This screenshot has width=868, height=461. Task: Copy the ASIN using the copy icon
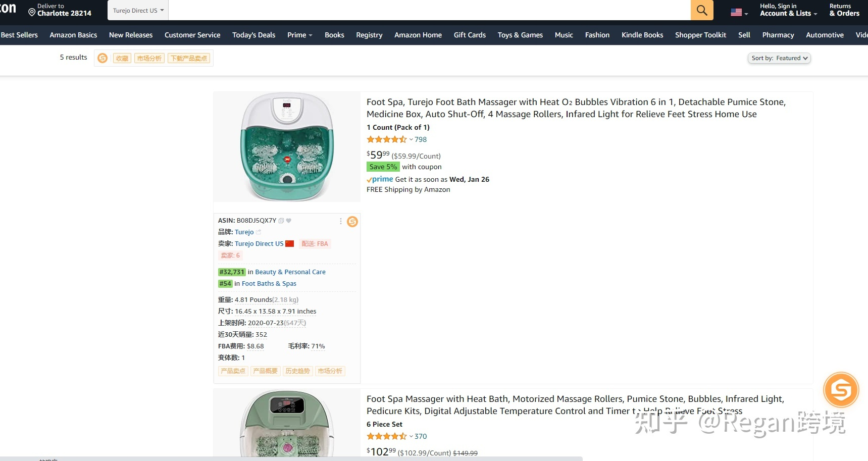click(x=281, y=221)
